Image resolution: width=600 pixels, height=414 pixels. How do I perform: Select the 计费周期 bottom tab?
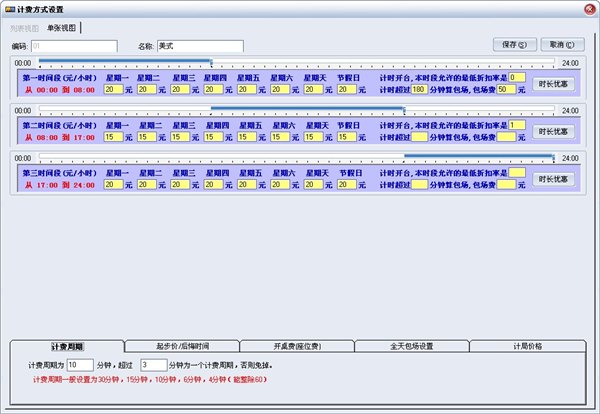67,347
